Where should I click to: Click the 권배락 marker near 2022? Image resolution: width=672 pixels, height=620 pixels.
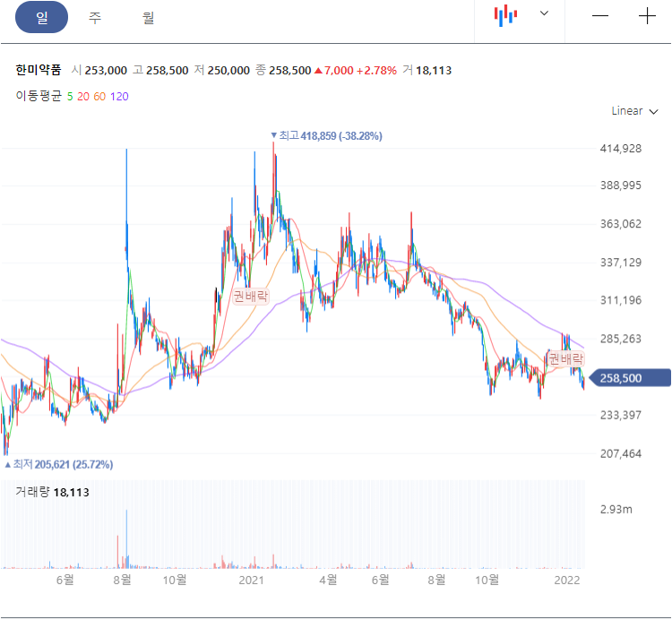pos(566,358)
